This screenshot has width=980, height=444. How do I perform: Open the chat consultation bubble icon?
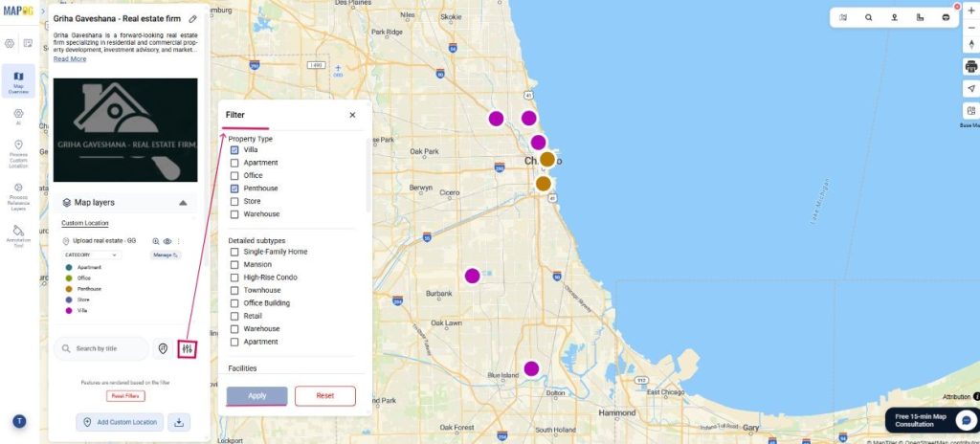(x=967, y=420)
